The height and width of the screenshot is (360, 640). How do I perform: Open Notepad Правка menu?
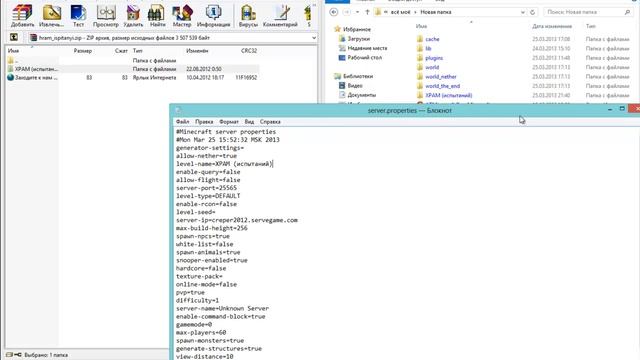tap(204, 122)
